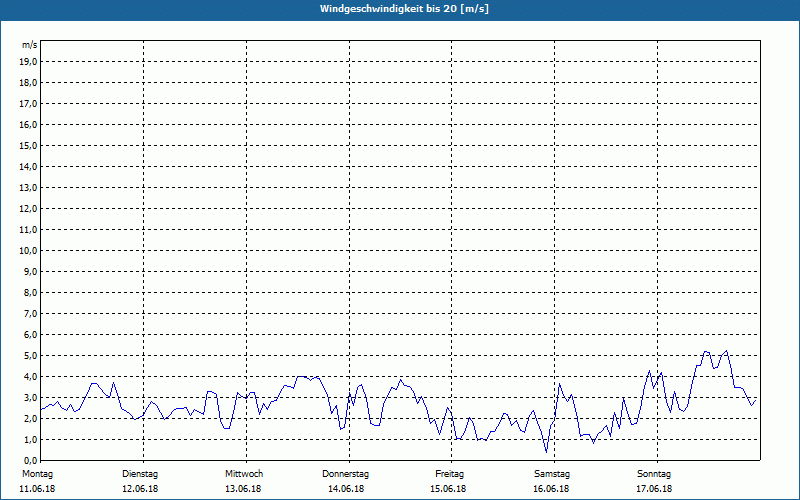The image size is (800, 500).
Task: Click the 'm/s' unit label
Action: coord(30,45)
